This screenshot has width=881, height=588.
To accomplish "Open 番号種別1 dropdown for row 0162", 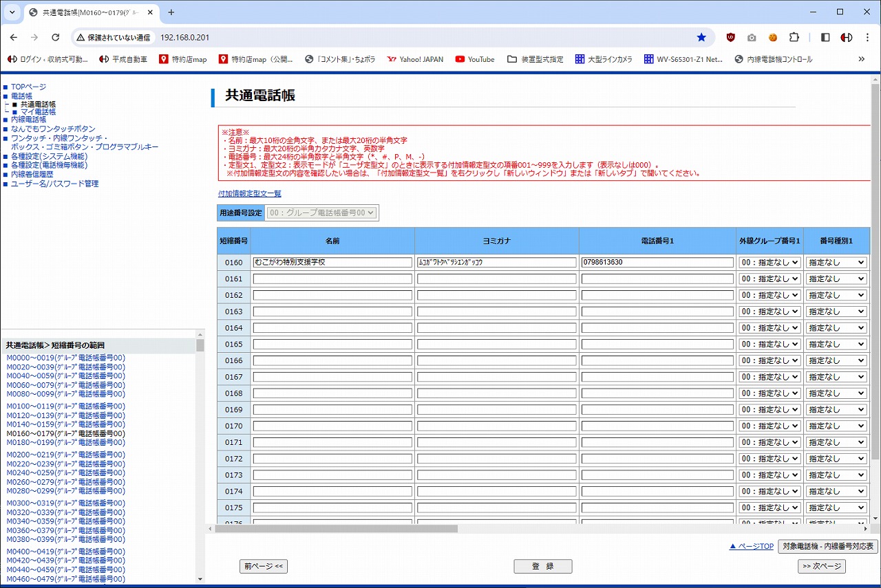I will coord(836,295).
